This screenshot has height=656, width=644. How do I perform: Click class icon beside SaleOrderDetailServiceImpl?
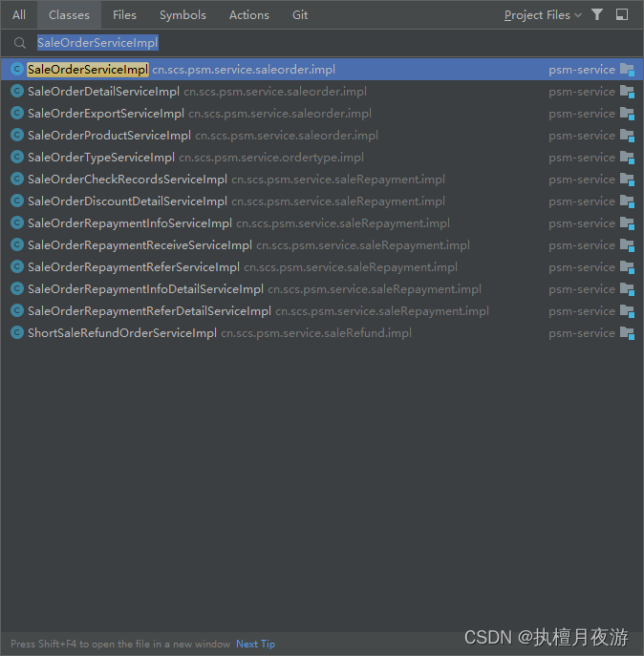[17, 91]
